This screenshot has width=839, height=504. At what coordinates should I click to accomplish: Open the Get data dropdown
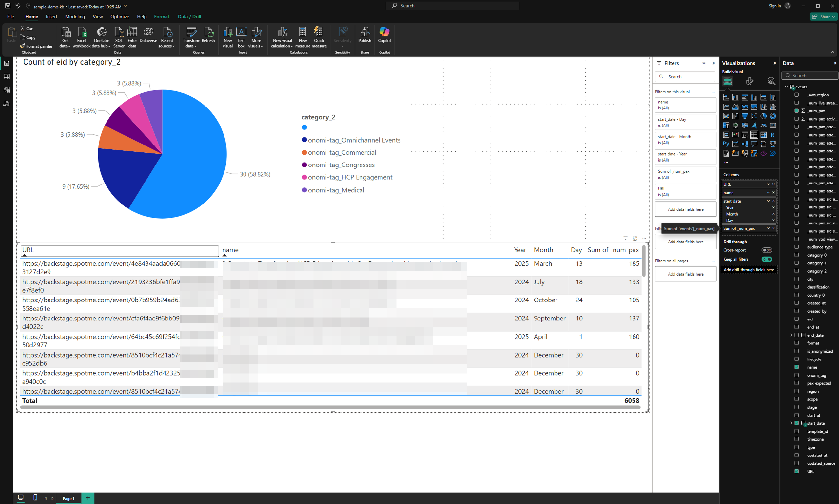coord(65,37)
